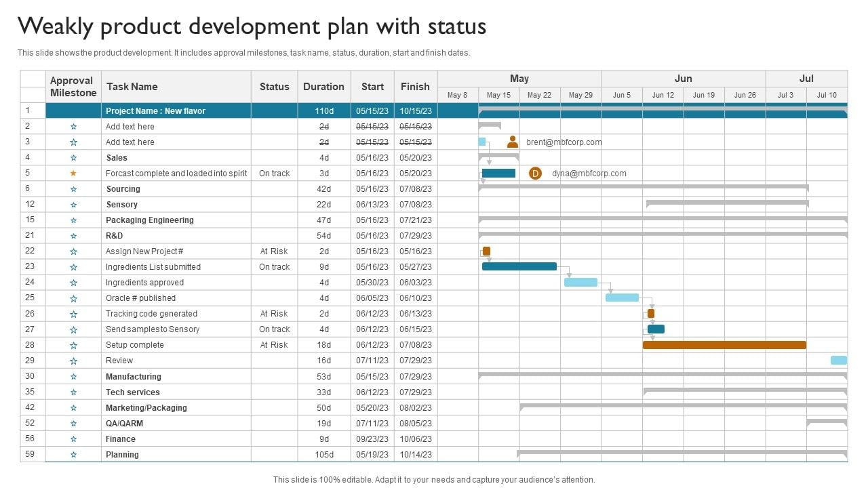Select the Jun month header in timeline
The width and height of the screenshot is (868, 488).
[684, 79]
